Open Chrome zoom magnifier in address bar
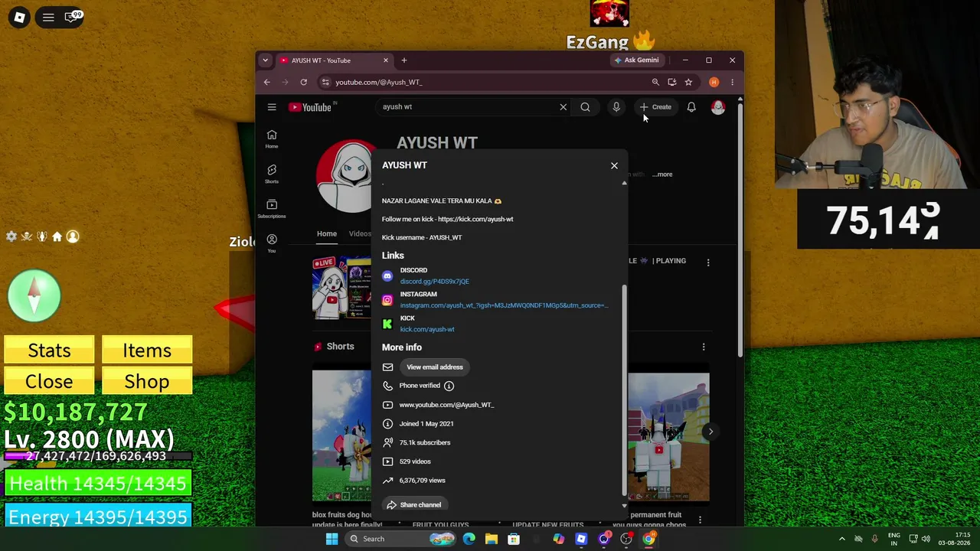 coord(655,82)
